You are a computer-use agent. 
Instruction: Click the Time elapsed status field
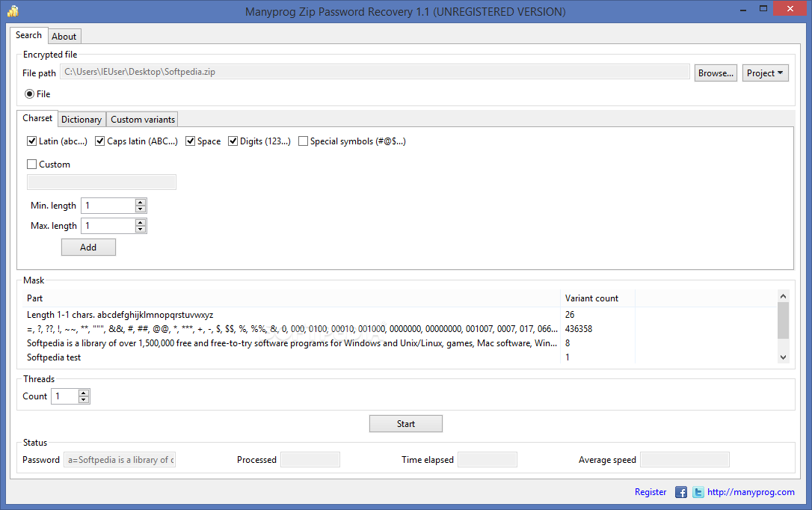[487, 460]
